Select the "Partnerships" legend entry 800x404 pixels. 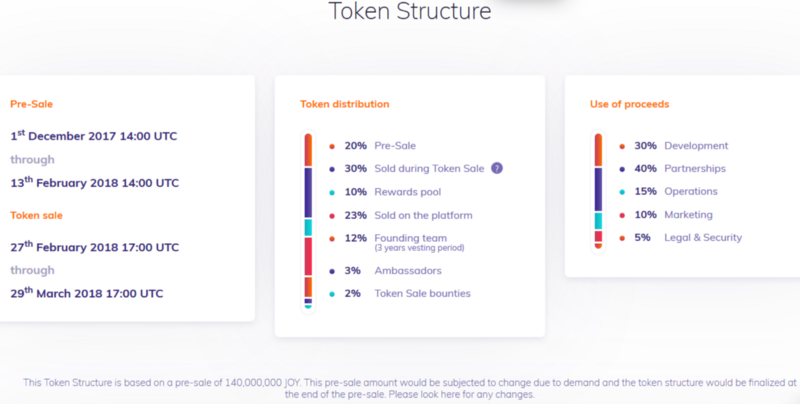click(695, 169)
